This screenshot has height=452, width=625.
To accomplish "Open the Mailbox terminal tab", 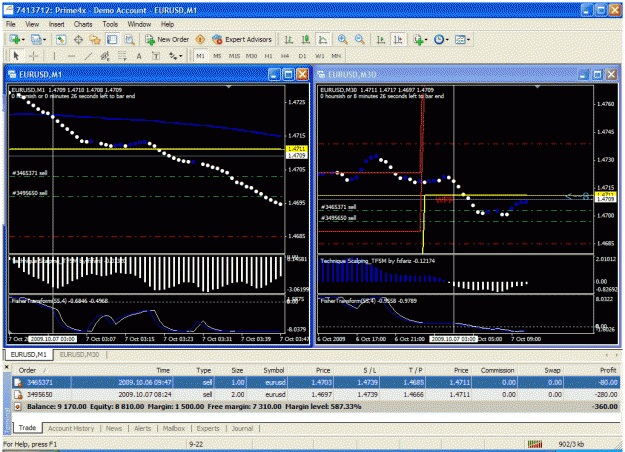I will pyautogui.click(x=174, y=428).
